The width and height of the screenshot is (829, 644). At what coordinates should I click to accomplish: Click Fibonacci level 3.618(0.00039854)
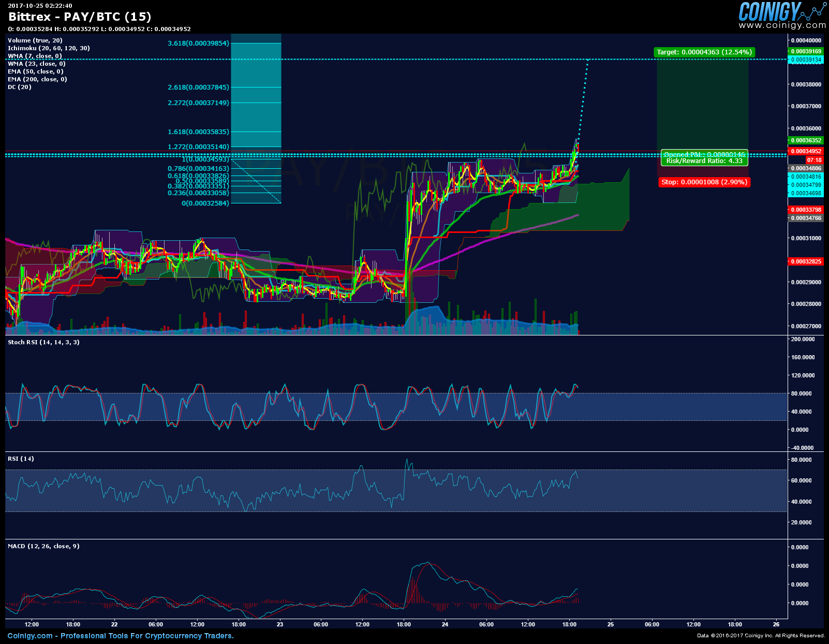pos(198,43)
